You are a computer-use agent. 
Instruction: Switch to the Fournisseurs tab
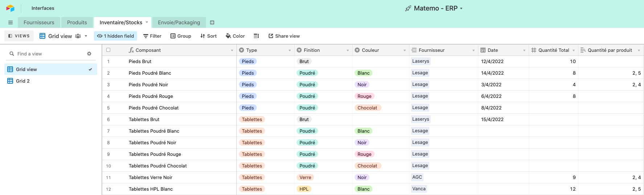[x=39, y=22]
